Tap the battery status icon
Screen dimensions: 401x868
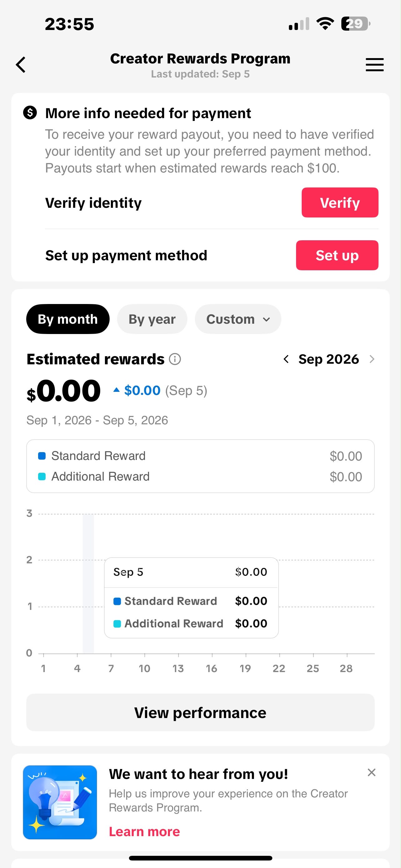tap(355, 23)
